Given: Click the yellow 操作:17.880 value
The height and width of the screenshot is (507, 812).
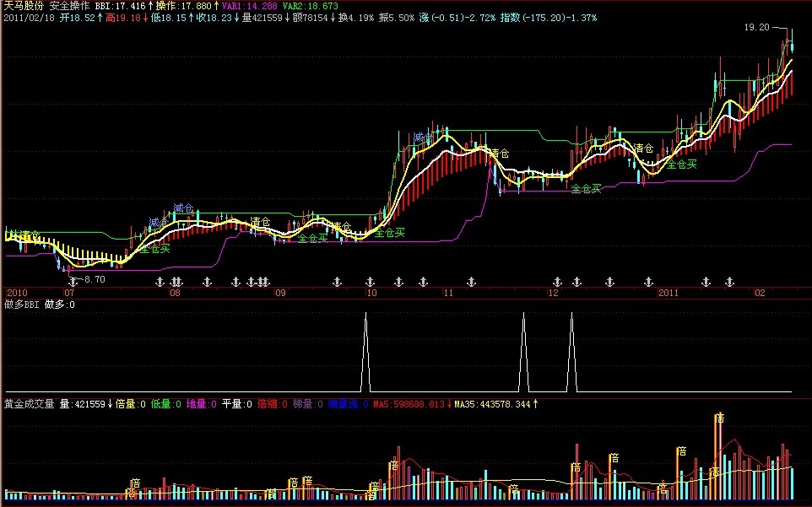Looking at the screenshot, I should click(184, 6).
